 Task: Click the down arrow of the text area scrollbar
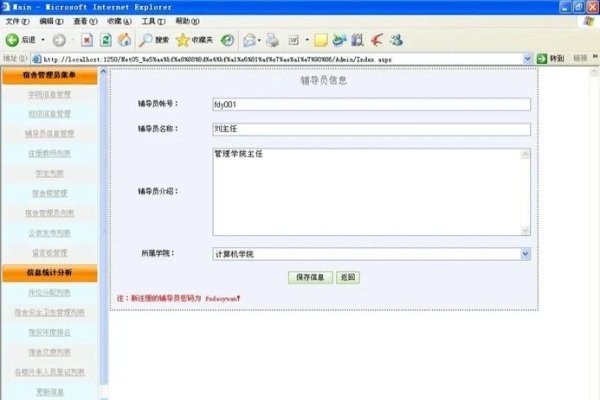click(525, 230)
